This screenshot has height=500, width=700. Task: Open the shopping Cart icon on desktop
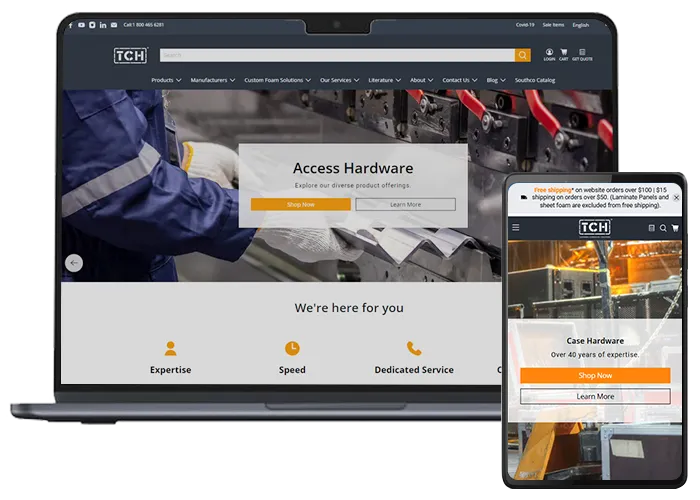click(564, 54)
